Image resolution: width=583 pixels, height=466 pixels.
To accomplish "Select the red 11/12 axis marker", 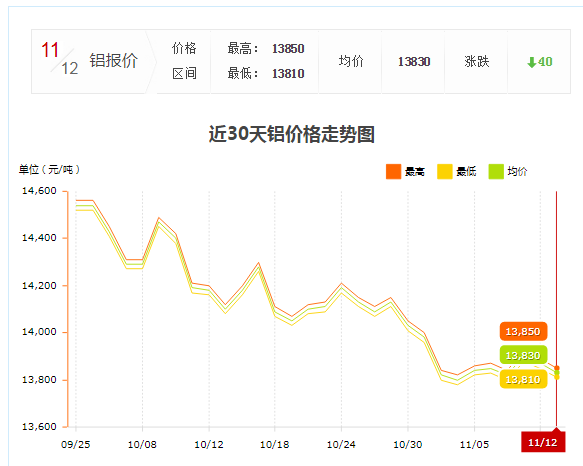I will (543, 442).
